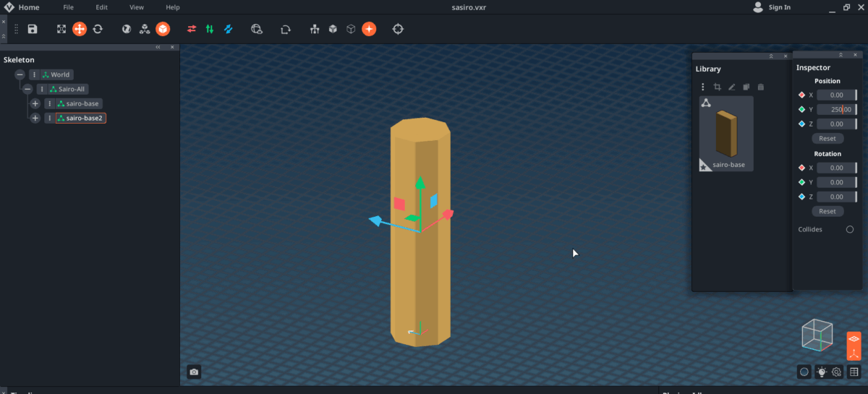Click the VoxEdit logo beside Home
The height and width of the screenshot is (394, 868).
click(9, 7)
